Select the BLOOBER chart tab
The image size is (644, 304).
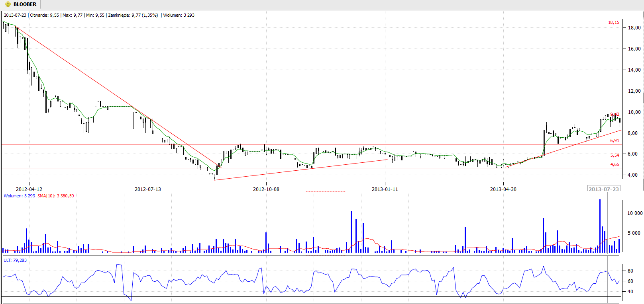(x=24, y=4)
